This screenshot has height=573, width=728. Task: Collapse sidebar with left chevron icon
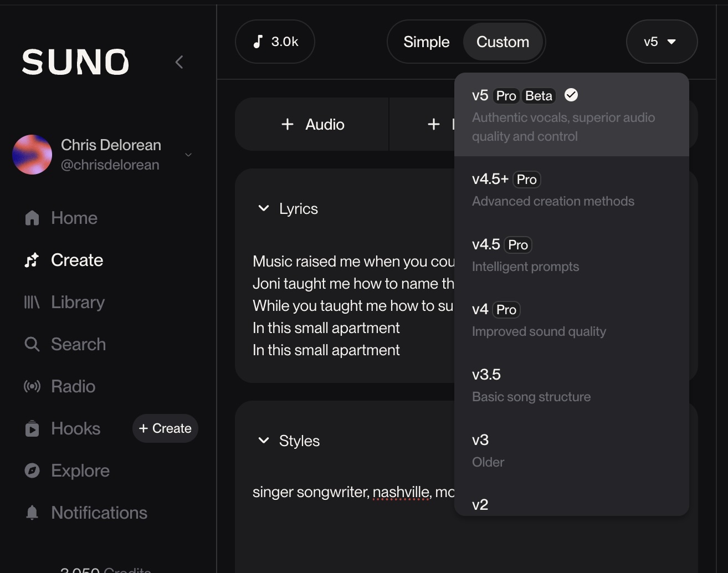tap(179, 62)
